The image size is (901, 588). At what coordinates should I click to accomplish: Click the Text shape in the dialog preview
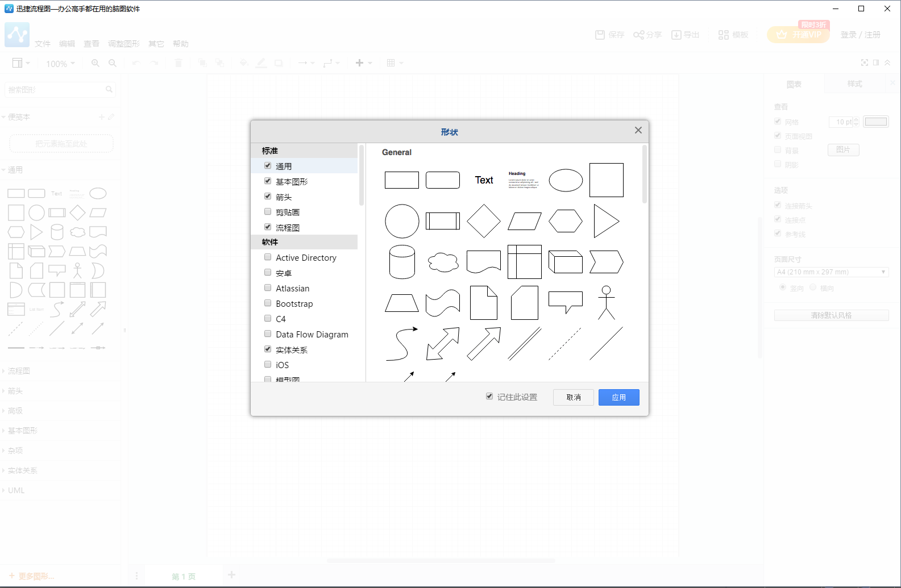click(x=484, y=180)
